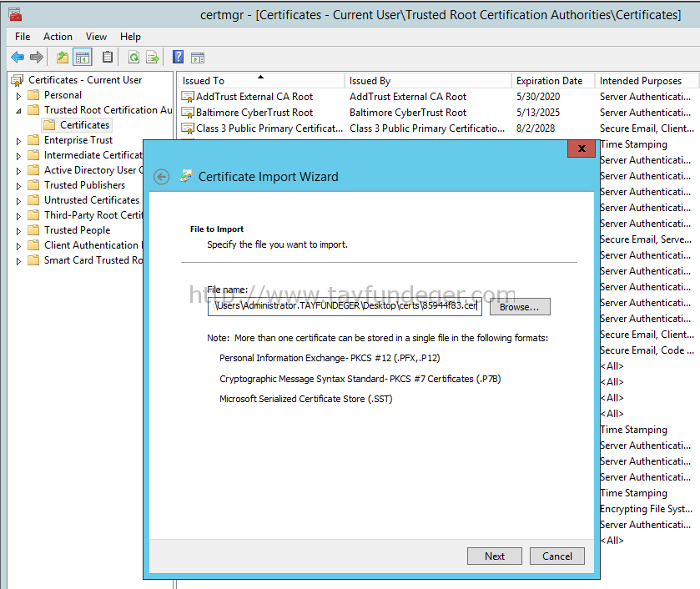The width and height of the screenshot is (700, 589).
Task: Select Third-Party Root Certification tree label
Action: click(x=93, y=214)
